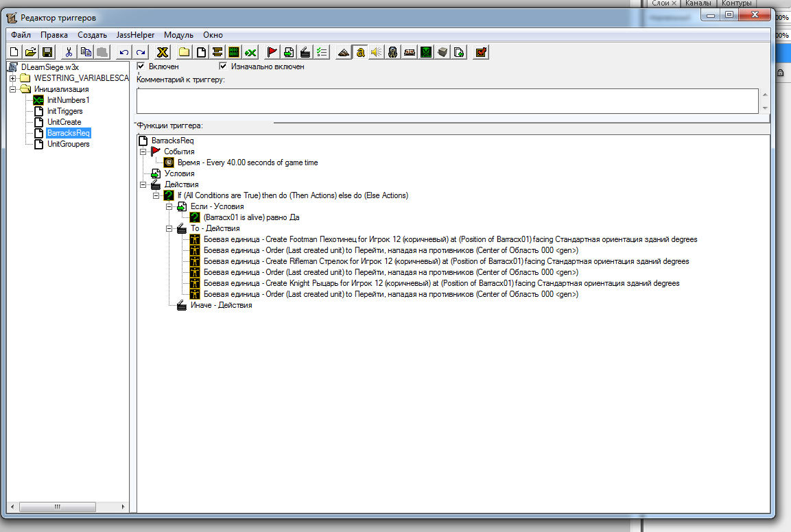Save the map using the floppy disk icon
Image resolution: width=791 pixels, height=532 pixels.
(x=47, y=52)
